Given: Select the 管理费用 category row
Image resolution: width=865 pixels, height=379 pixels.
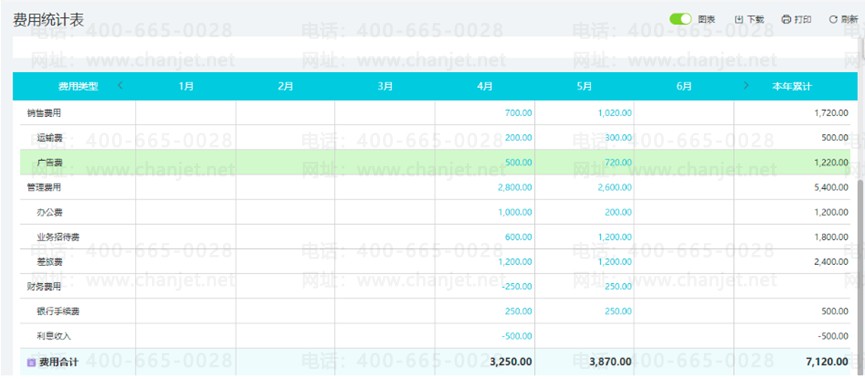Looking at the screenshot, I should point(431,188).
